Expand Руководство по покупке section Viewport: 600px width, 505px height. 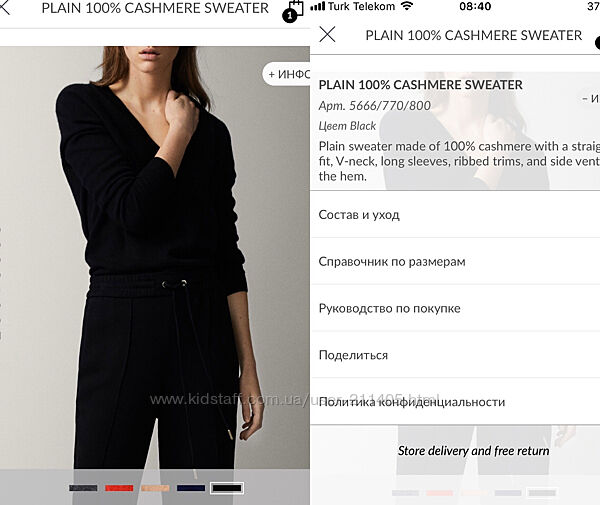[x=455, y=308]
